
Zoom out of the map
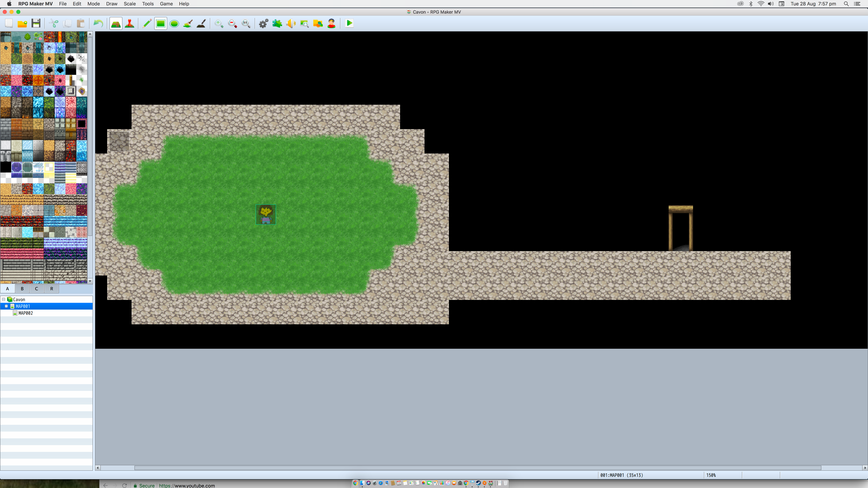click(232, 23)
